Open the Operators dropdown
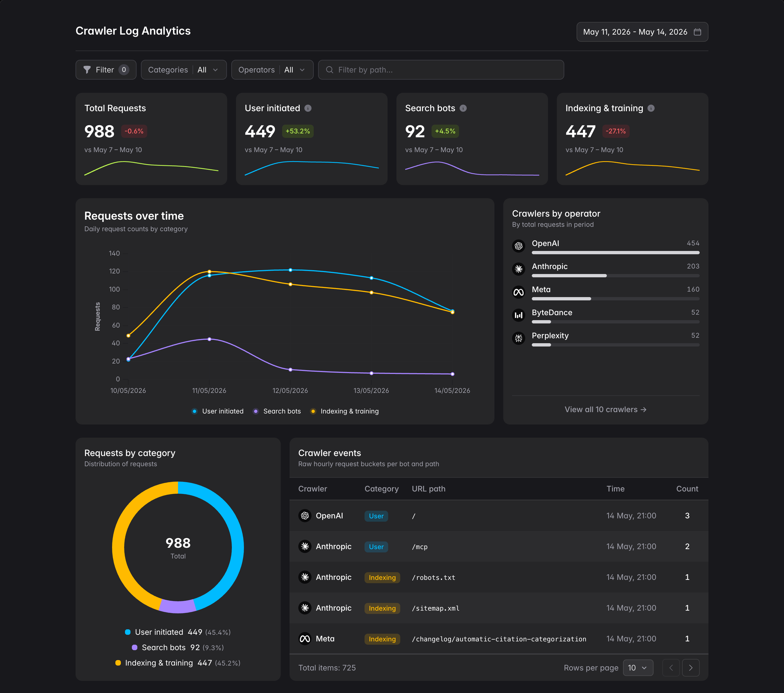This screenshot has height=693, width=784. pyautogui.click(x=272, y=70)
